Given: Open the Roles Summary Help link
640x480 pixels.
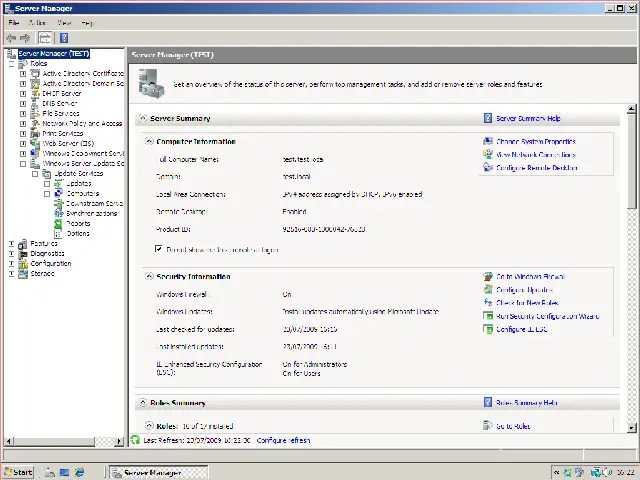Looking at the screenshot, I should [x=527, y=403].
